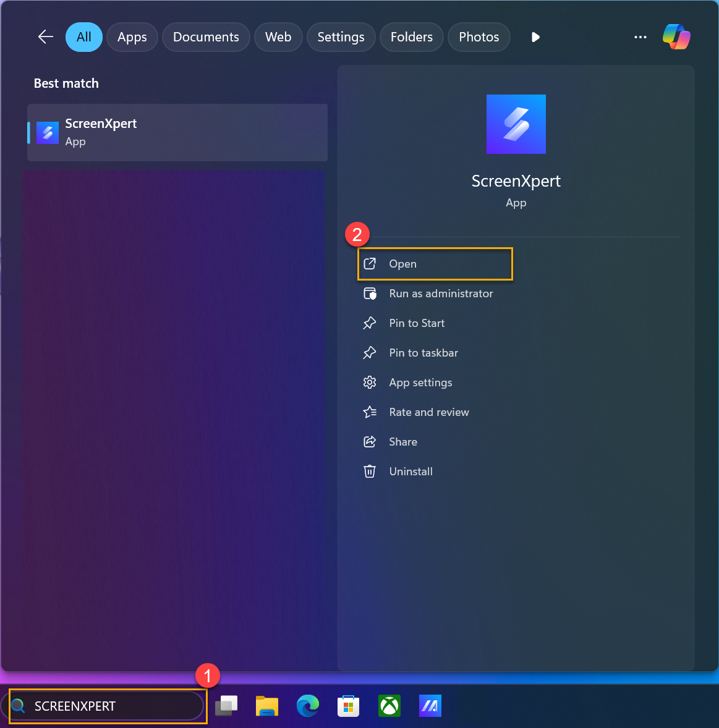Screen dimensions: 719x728
Task: Show more filter tabs with the arrow
Action: (535, 37)
